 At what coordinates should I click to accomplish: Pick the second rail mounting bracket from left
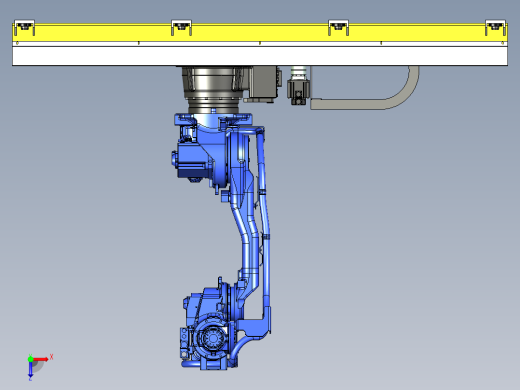coord(181,27)
